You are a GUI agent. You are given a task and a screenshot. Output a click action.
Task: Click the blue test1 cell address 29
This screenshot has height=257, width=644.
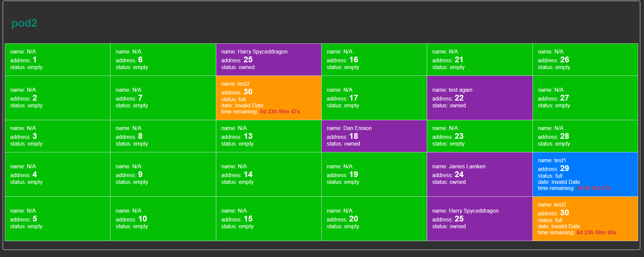tap(585, 174)
